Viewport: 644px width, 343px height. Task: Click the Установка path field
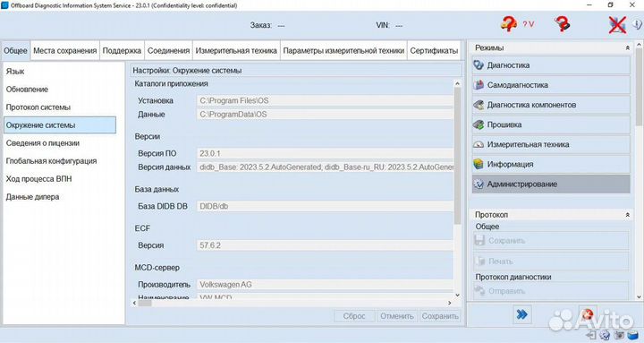tap(326, 100)
